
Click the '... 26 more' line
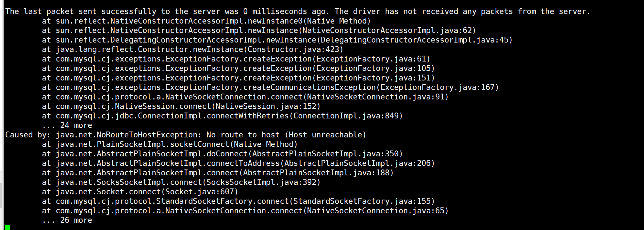[x=67, y=220]
